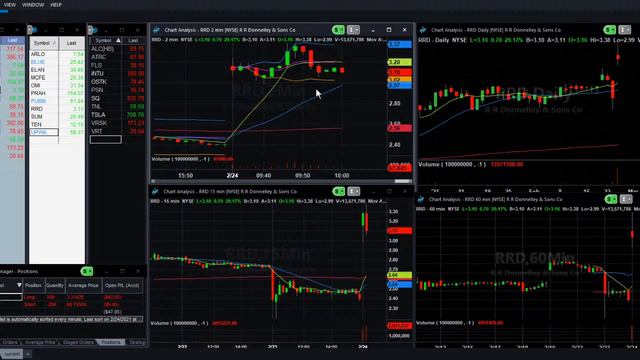Select OSTK in the dark watchlist
This screenshot has width=640, height=360.
pos(99,82)
